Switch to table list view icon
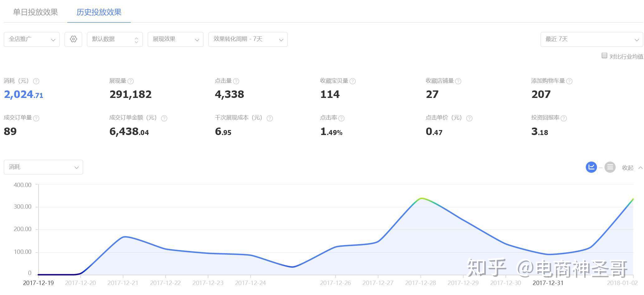The height and width of the screenshot is (295, 644). pyautogui.click(x=610, y=167)
